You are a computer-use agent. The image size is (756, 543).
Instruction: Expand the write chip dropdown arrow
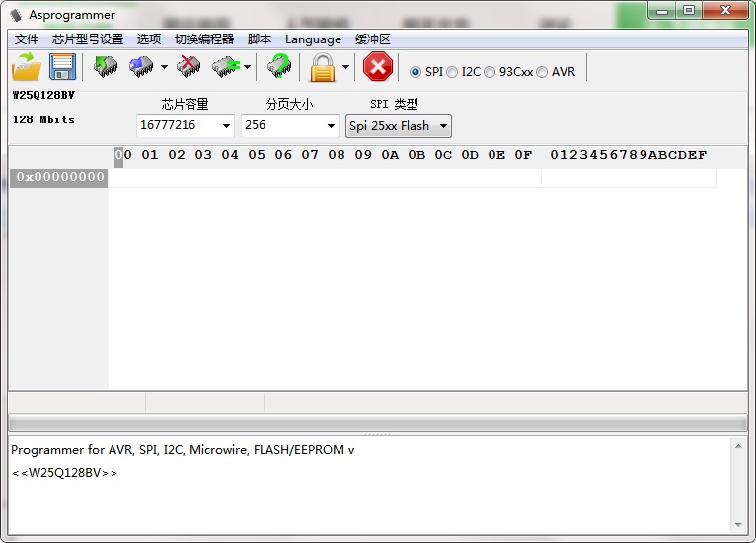tap(165, 67)
